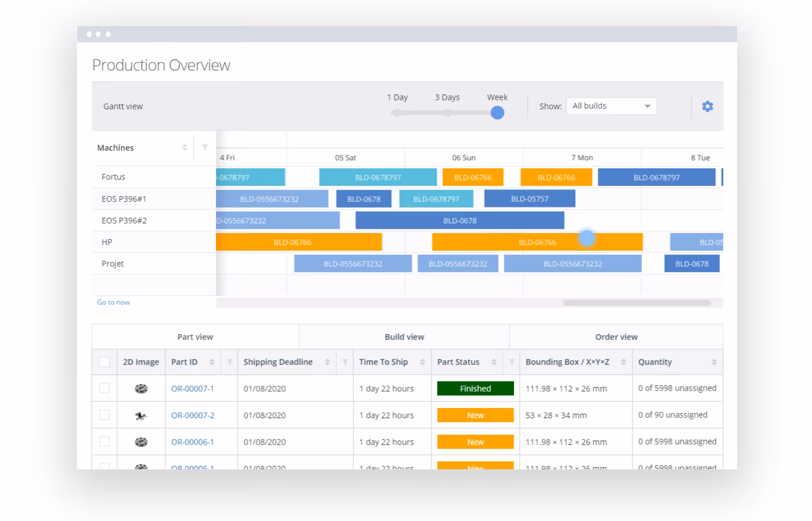Viewport: 812px width, 521px height.
Task: Check the select-all checkbox in table header
Action: coord(104,361)
